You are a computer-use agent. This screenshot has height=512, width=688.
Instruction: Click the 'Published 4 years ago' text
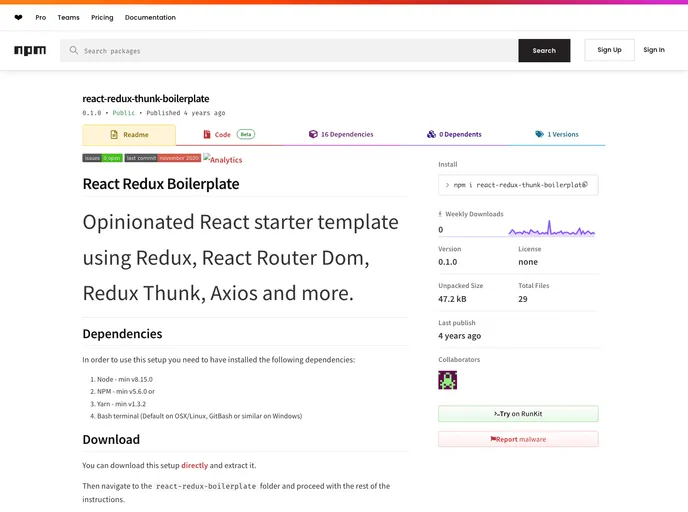[x=186, y=113]
